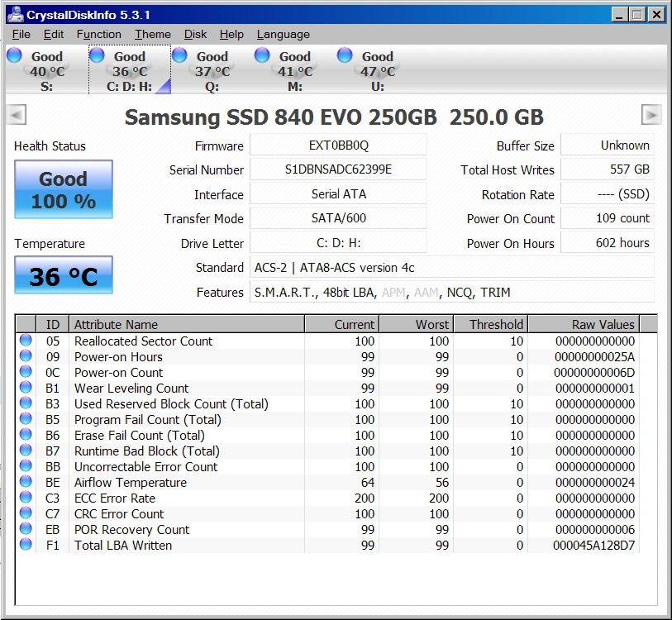Select the M: drive status orb
This screenshot has height=620, width=672.
(262, 55)
